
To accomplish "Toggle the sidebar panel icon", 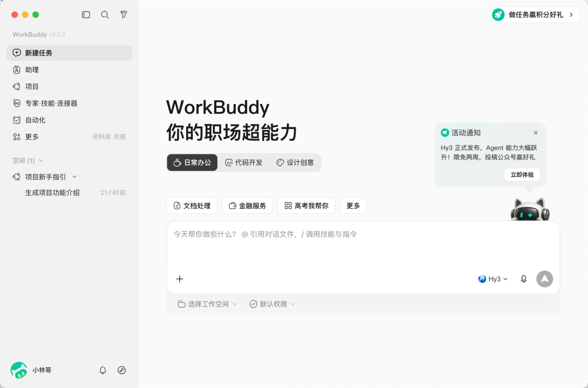I will 86,15.
